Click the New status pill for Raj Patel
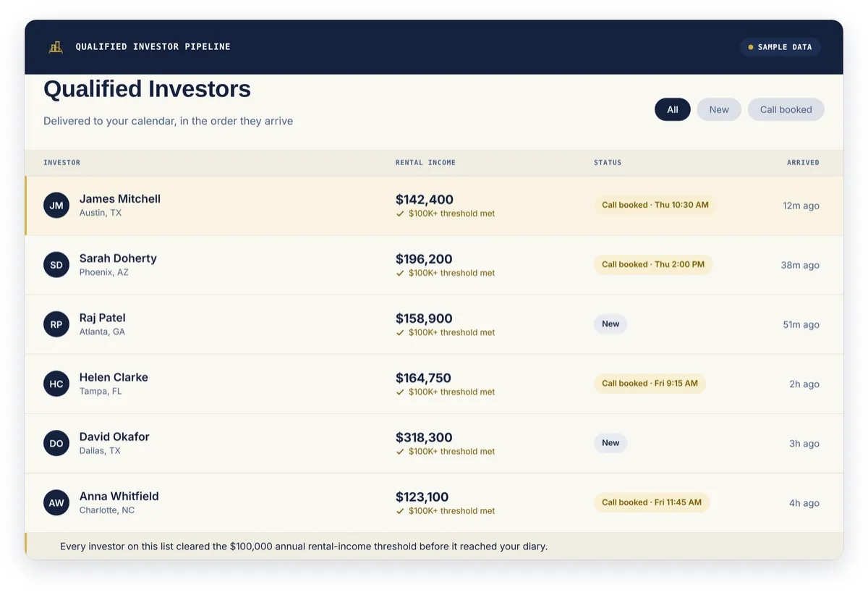 (610, 324)
